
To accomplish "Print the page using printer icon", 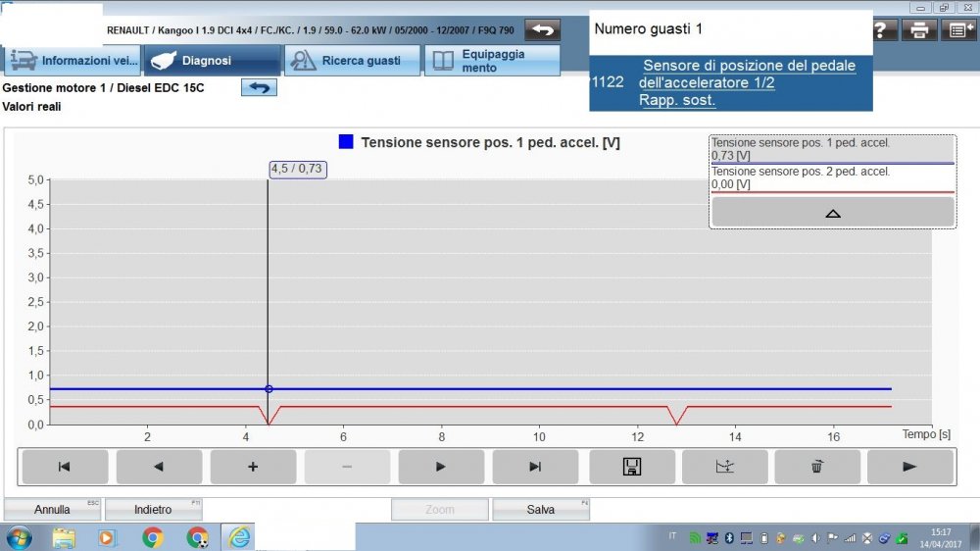I will tap(919, 30).
